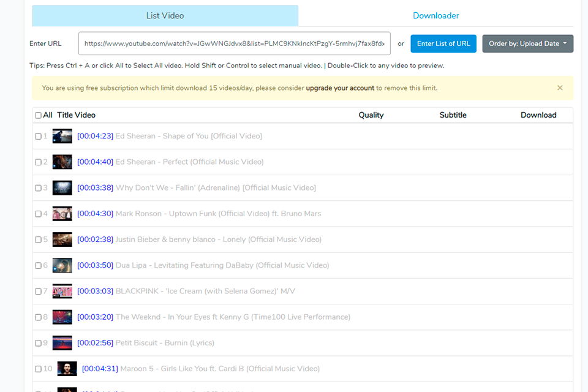The height and width of the screenshot is (392, 588).
Task: Select checkbox for video 4 Uptown Funk
Action: [38, 214]
